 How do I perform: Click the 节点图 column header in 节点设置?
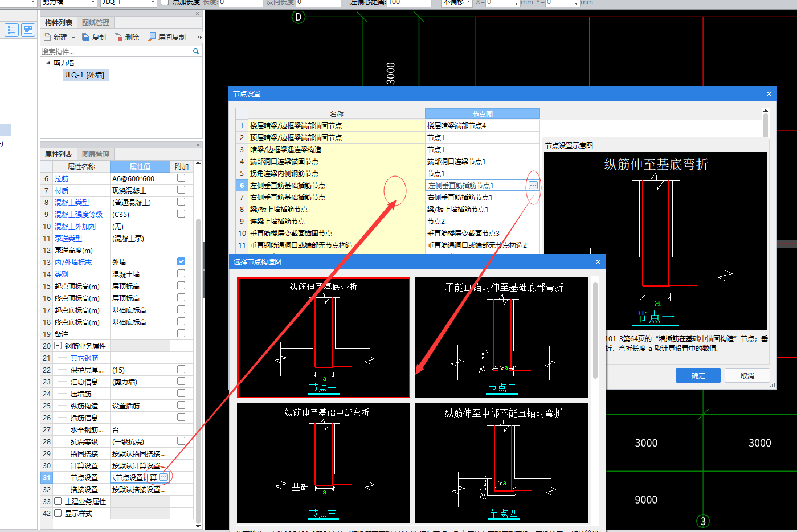[x=482, y=114]
